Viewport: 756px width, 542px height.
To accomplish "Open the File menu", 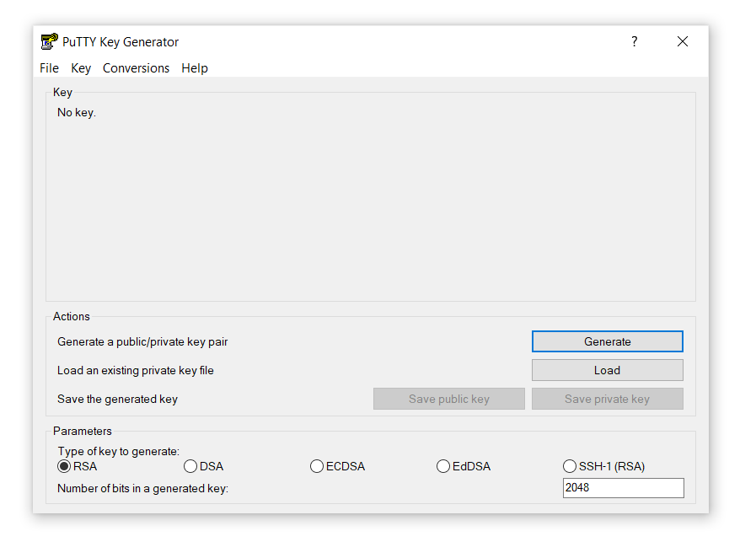I will 49,68.
